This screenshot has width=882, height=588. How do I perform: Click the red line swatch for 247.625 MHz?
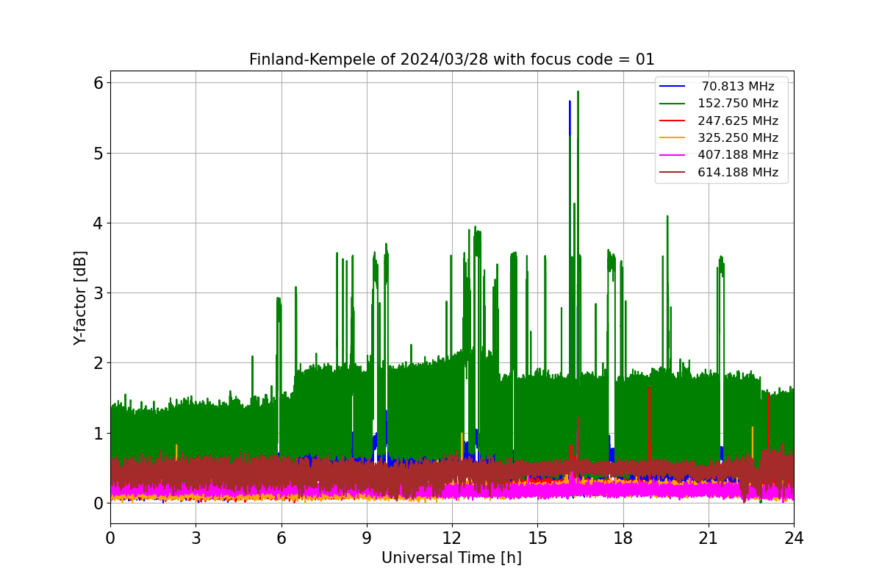click(673, 121)
